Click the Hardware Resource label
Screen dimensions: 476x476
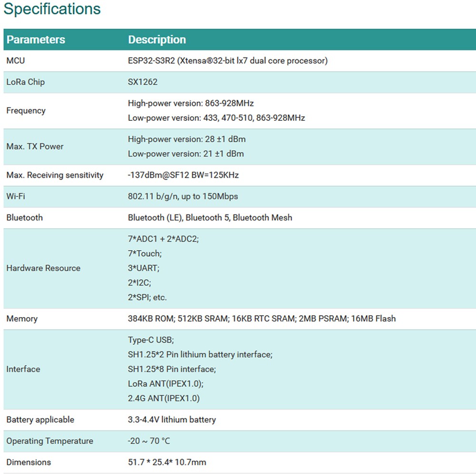click(x=43, y=268)
